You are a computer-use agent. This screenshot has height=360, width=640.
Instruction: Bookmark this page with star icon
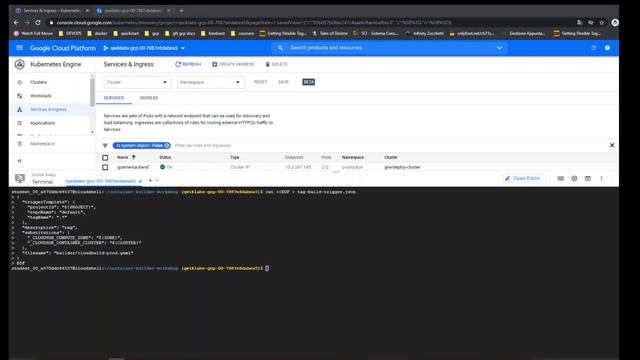[x=602, y=22]
